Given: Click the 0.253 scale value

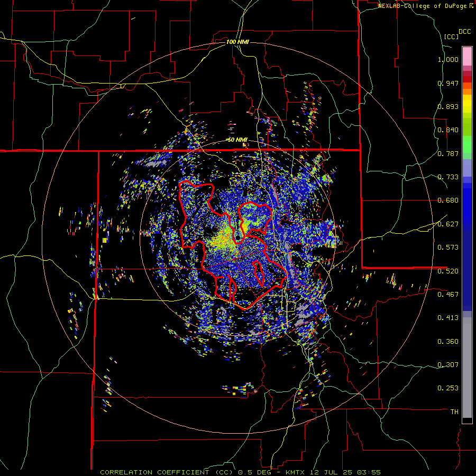Looking at the screenshot, I should pyautogui.click(x=448, y=388).
